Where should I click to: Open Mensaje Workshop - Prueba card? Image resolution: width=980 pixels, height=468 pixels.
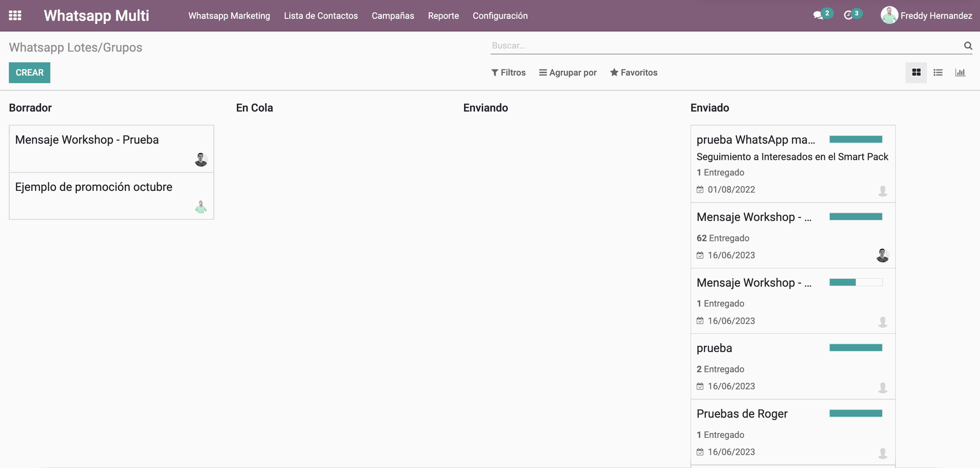(x=111, y=149)
